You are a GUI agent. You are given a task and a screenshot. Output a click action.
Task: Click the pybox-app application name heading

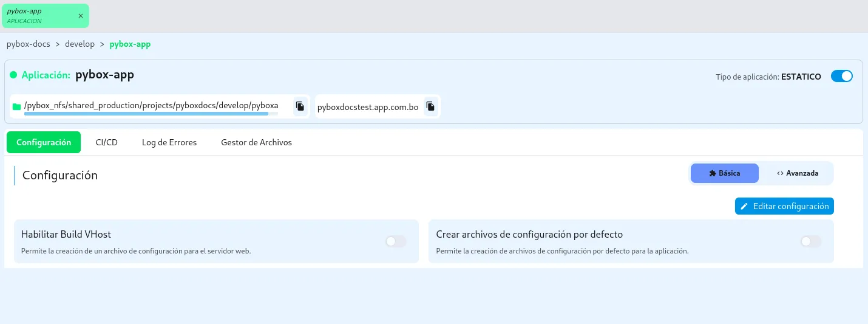pyautogui.click(x=104, y=75)
